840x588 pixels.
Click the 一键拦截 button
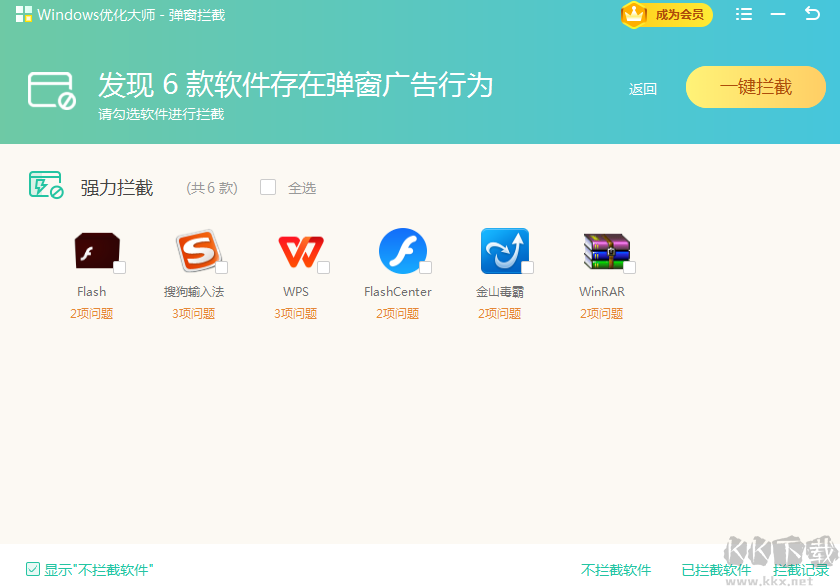tap(755, 87)
